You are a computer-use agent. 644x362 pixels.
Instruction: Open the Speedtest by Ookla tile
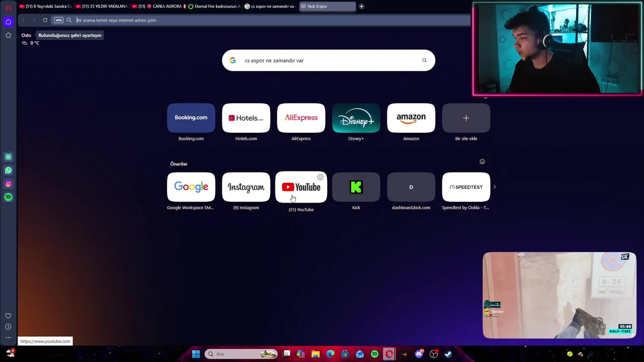pyautogui.click(x=466, y=187)
